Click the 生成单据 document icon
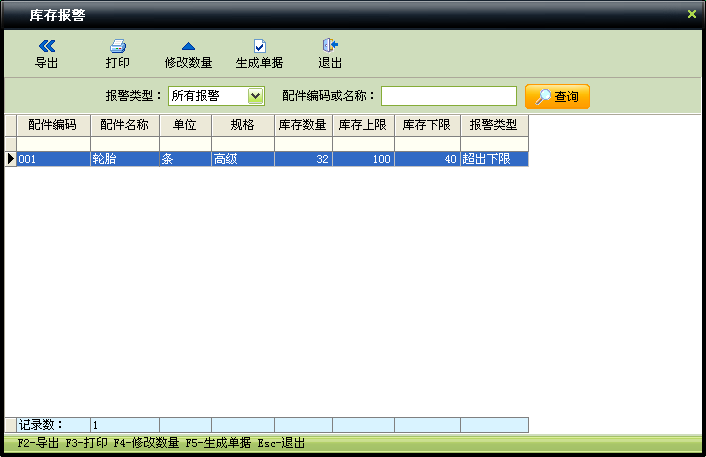 tap(260, 46)
